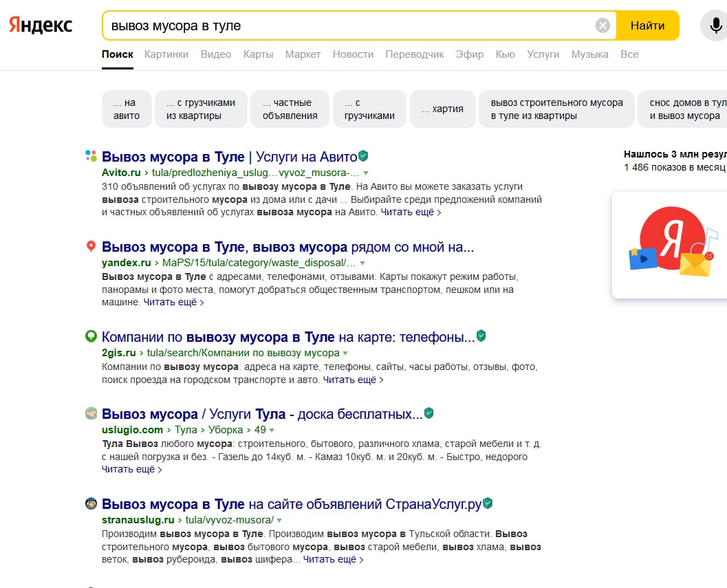Viewport: 727px width, 588px height.
Task: Open dropdown arrow next to 2gis.ru URL
Action: click(x=345, y=353)
